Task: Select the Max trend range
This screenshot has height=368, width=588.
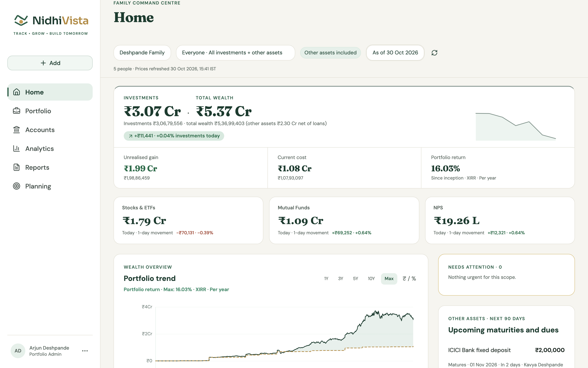Action: (x=389, y=279)
